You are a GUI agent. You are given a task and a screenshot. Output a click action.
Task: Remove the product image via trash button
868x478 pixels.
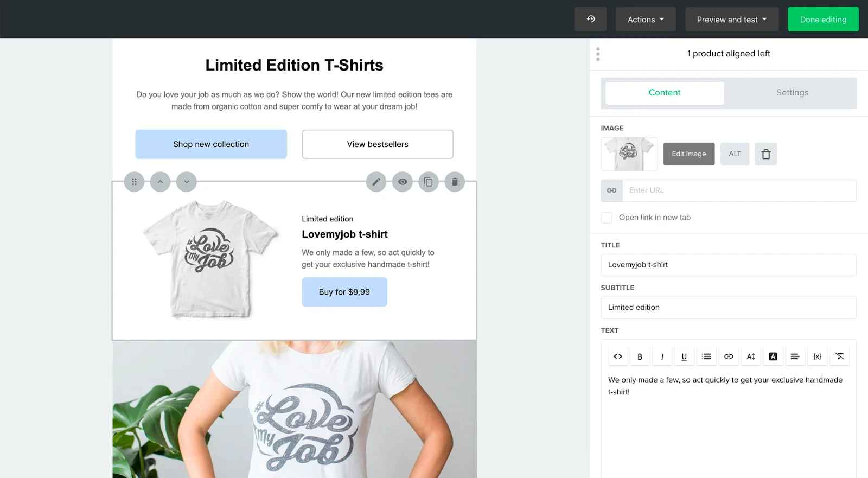click(x=765, y=154)
